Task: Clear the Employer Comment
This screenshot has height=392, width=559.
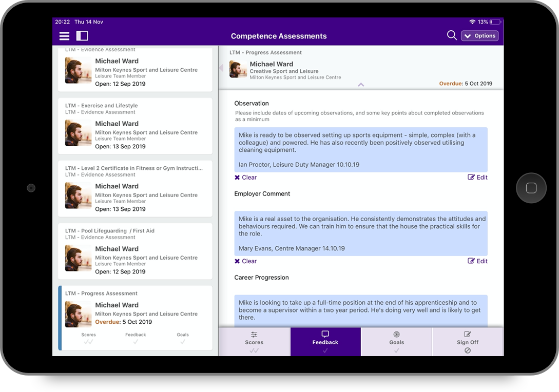Action: coord(246,261)
